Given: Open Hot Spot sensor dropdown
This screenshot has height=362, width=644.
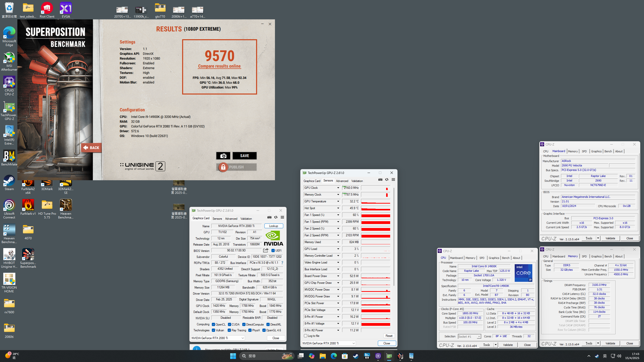Looking at the screenshot, I should (338, 208).
